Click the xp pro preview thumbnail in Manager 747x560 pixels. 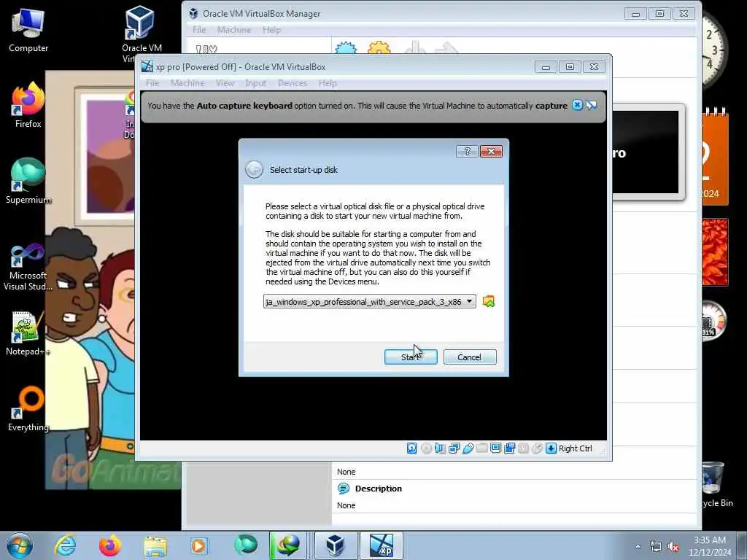click(x=646, y=152)
